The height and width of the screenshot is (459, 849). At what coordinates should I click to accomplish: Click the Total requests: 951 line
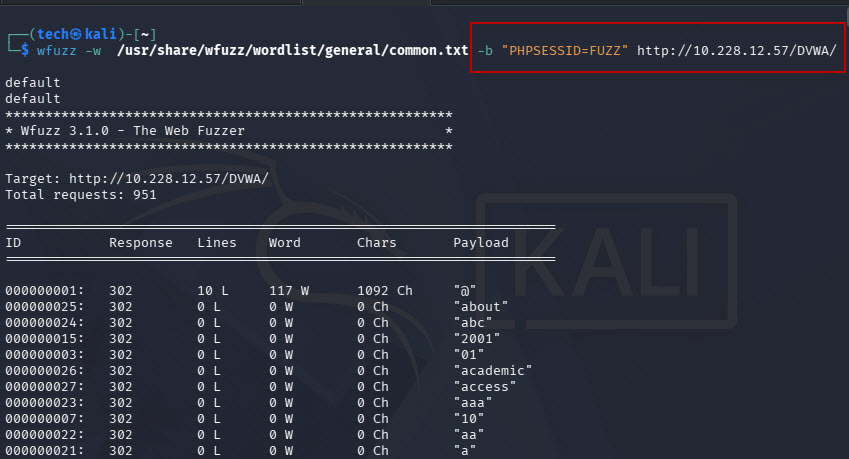(x=81, y=195)
